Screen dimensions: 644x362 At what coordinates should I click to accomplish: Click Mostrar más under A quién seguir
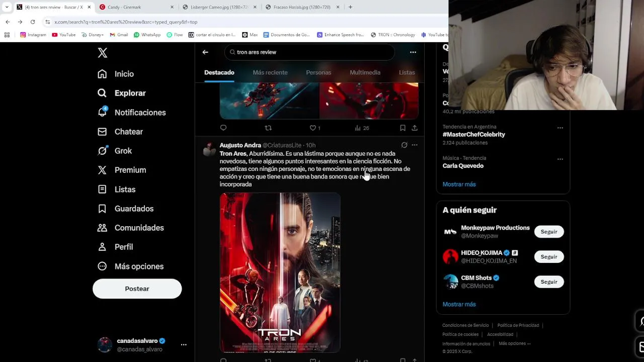(459, 304)
